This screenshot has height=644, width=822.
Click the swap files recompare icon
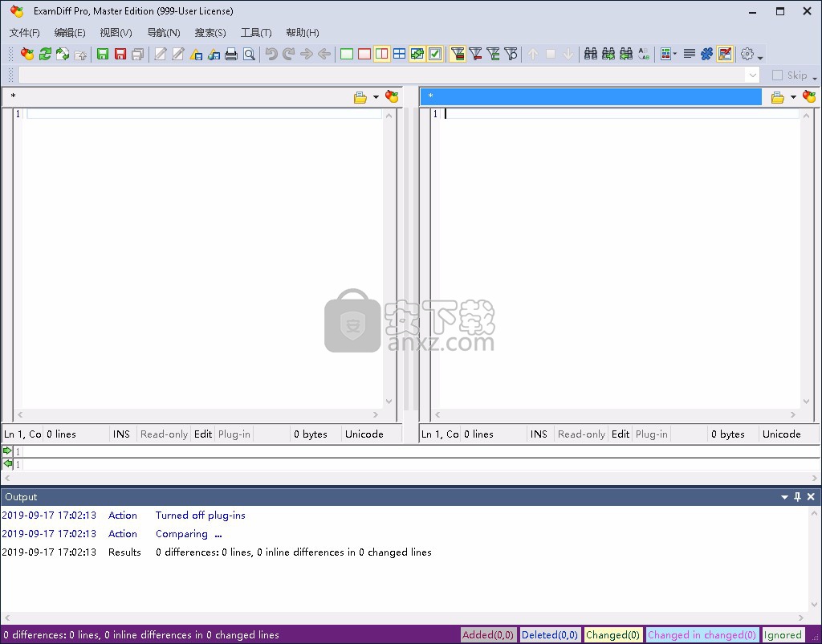pyautogui.click(x=63, y=54)
